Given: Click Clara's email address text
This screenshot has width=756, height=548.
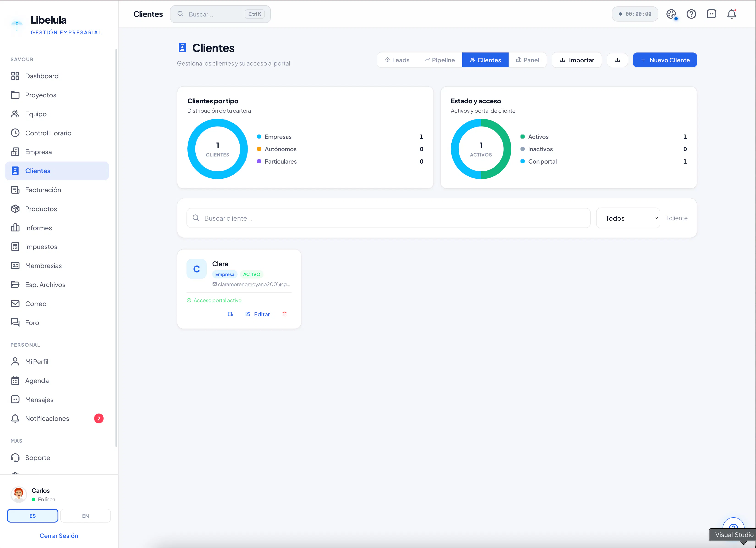Looking at the screenshot, I should pyautogui.click(x=254, y=284).
